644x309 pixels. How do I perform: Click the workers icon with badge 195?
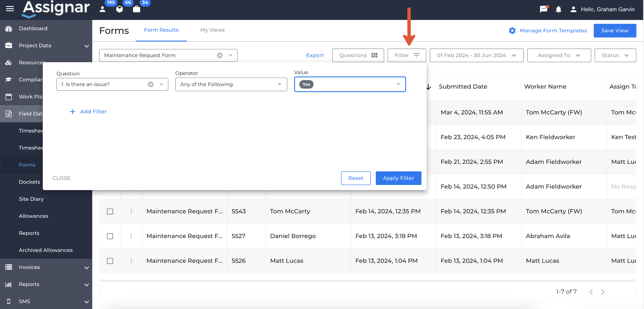pos(103,9)
